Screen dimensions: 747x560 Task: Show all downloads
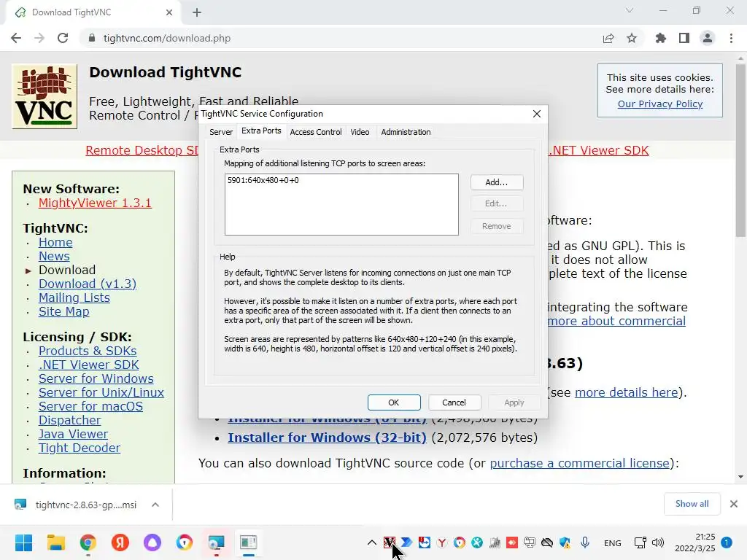[x=692, y=504]
